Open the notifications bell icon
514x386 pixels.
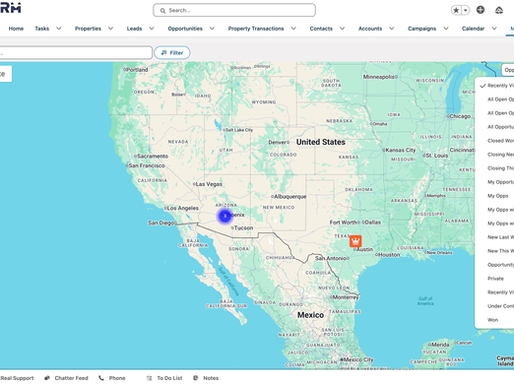pos(499,10)
